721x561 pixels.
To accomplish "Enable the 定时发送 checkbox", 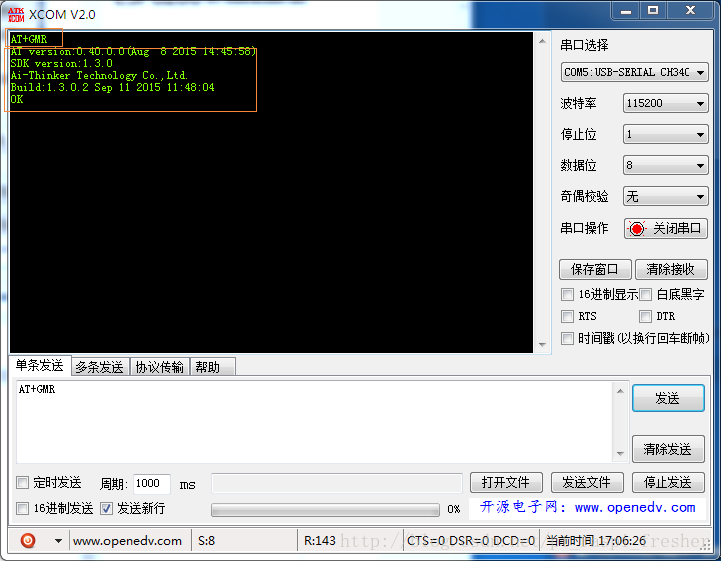I will coord(22,482).
